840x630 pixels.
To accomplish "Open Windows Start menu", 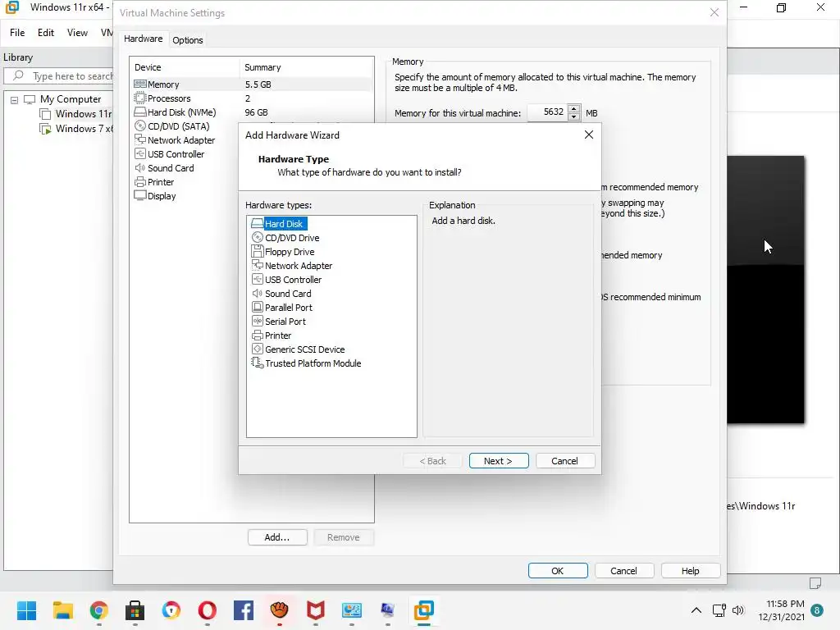I will (x=26, y=610).
